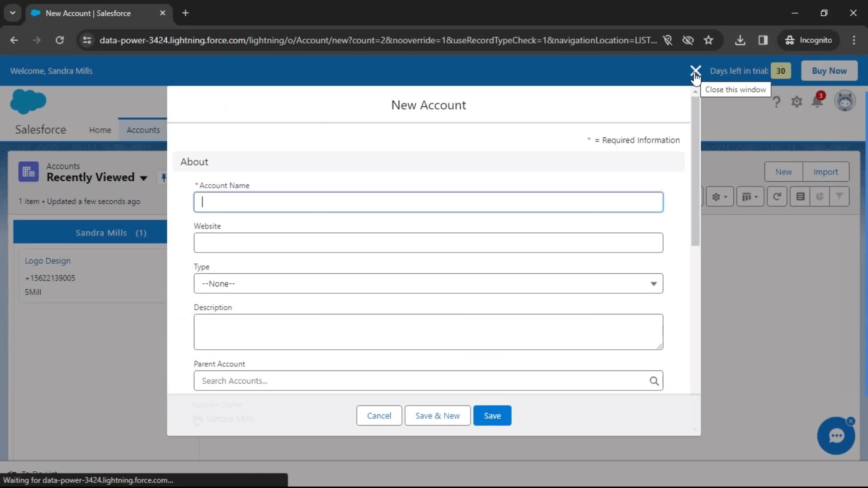This screenshot has height=488, width=868.
Task: Open the user profile avatar
Action: point(844,101)
